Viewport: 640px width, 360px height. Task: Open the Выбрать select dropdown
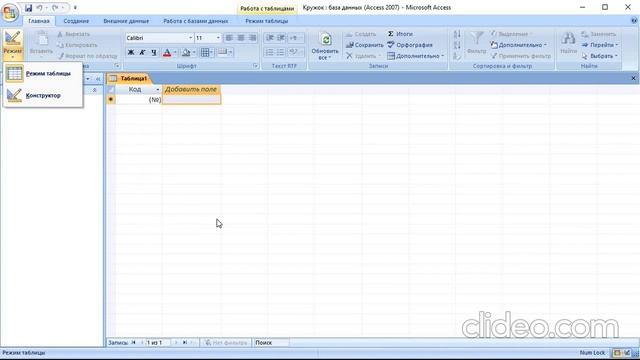[599, 56]
